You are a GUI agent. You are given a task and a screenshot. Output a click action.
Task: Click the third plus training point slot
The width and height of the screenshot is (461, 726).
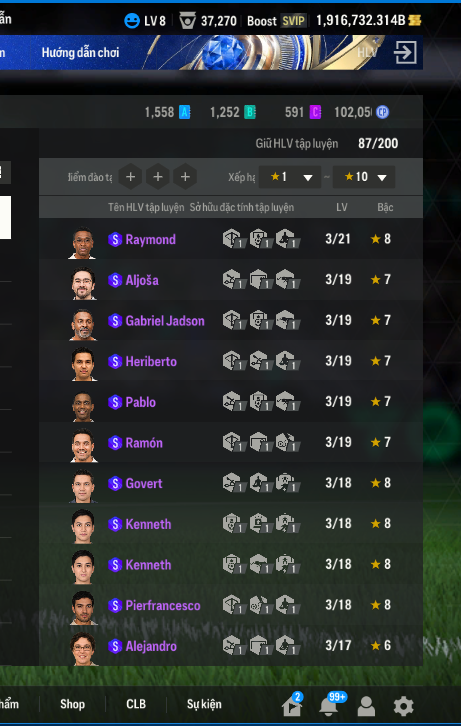[x=185, y=176]
